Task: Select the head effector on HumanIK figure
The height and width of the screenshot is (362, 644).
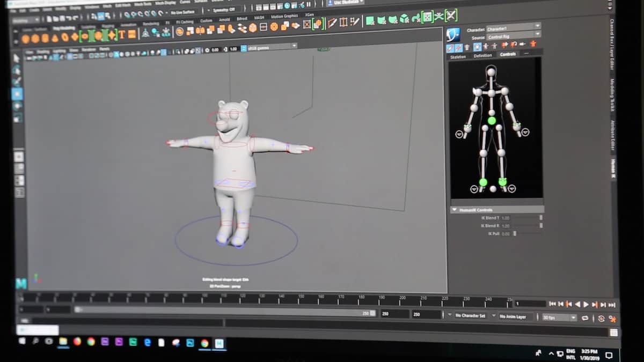Action: tap(491, 72)
